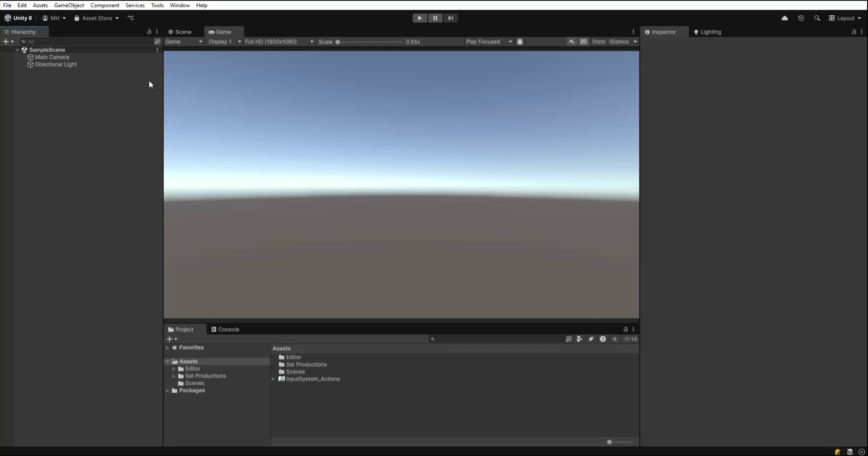This screenshot has height=456, width=868.
Task: Click the Project panel search field
Action: [x=496, y=339]
